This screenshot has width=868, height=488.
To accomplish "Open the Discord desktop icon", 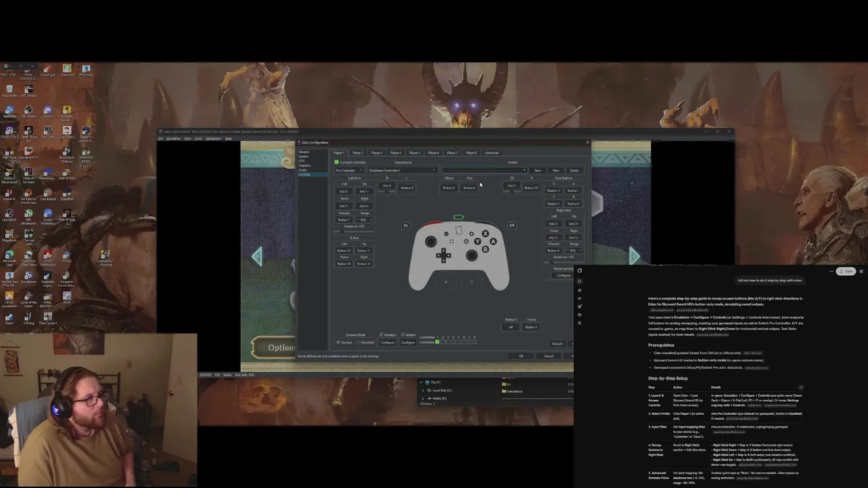I will point(47,111).
